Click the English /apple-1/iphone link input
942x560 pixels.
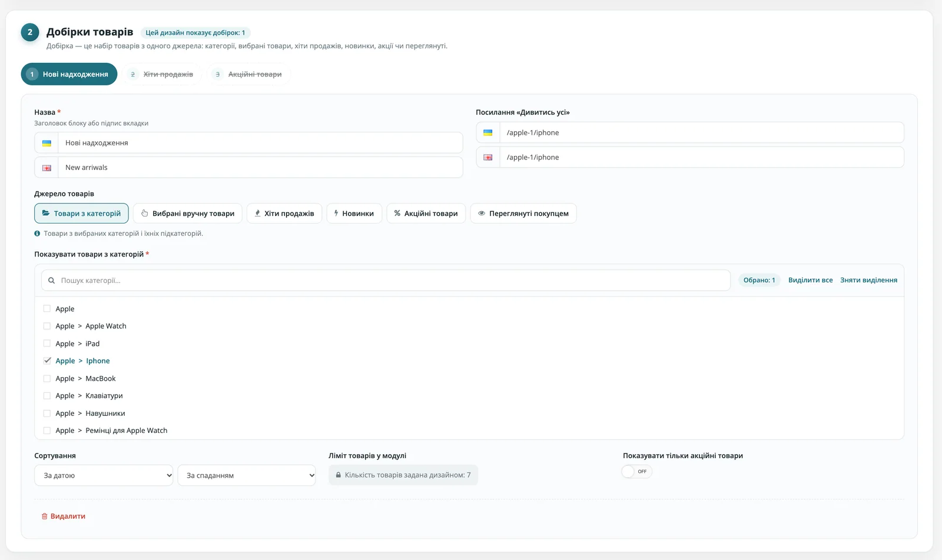702,158
